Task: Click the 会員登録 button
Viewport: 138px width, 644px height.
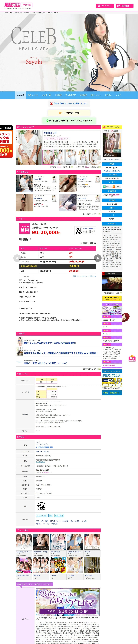Action: point(124,6)
